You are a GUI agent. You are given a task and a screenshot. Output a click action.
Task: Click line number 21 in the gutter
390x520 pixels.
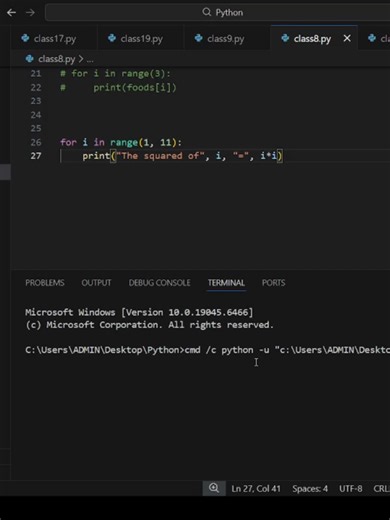36,73
